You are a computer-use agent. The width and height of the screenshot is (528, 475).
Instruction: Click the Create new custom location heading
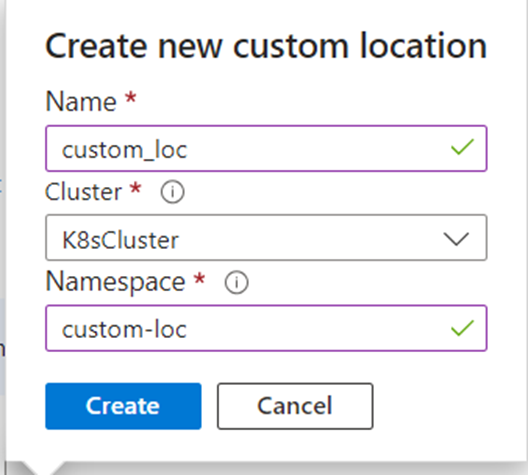coord(266,46)
